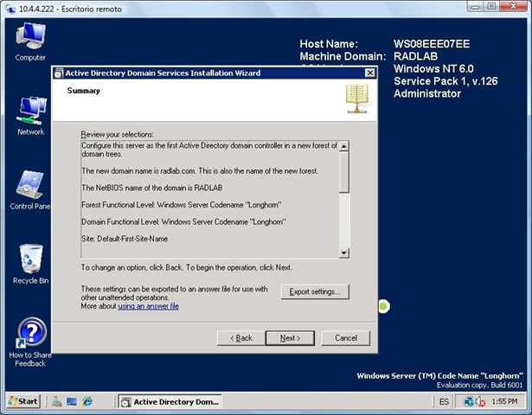Screen dimensions: 532x415
Task: Click the summary list scroll down arrow
Action: [343, 252]
